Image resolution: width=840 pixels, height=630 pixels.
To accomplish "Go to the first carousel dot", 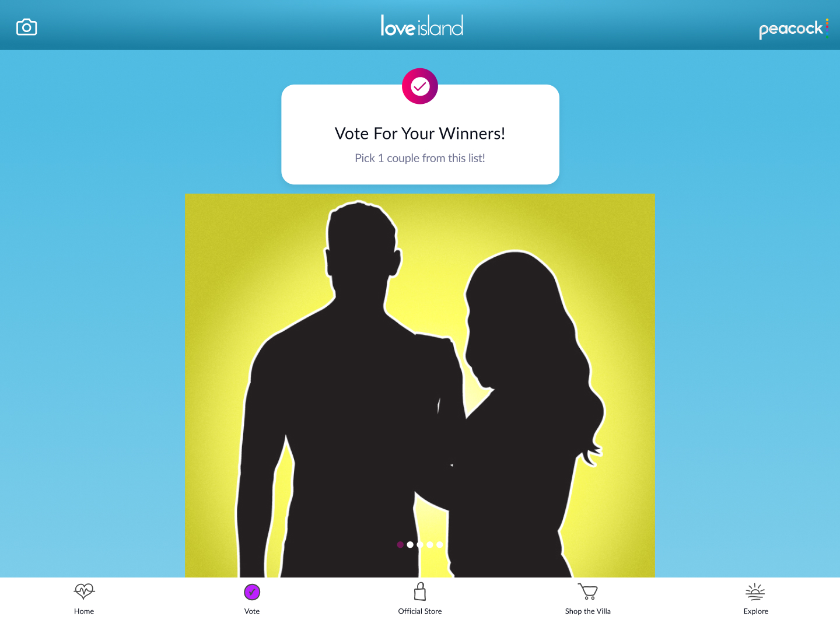I will 400,545.
